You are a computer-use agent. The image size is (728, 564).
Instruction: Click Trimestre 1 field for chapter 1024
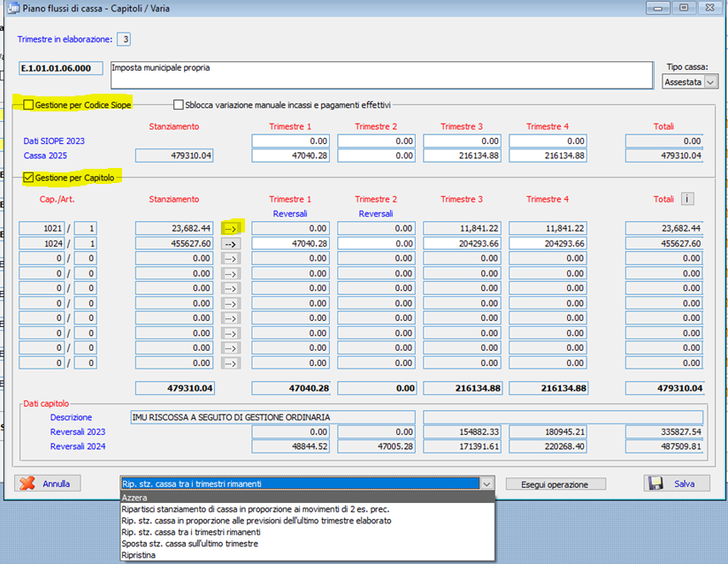pos(291,243)
